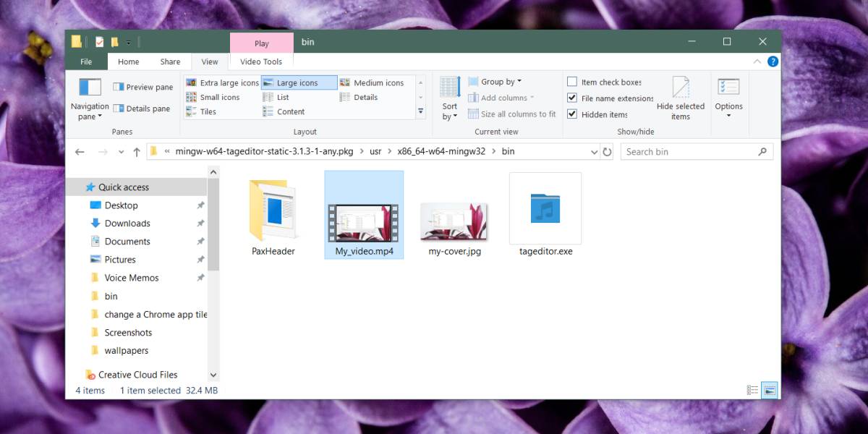The width and height of the screenshot is (868, 434).
Task: Switch to the Home ribbon tab
Action: (x=129, y=61)
